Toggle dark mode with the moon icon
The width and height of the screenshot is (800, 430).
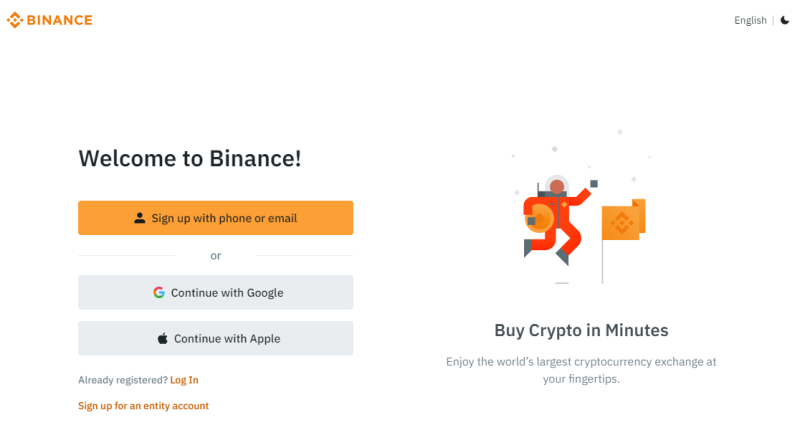click(x=785, y=20)
